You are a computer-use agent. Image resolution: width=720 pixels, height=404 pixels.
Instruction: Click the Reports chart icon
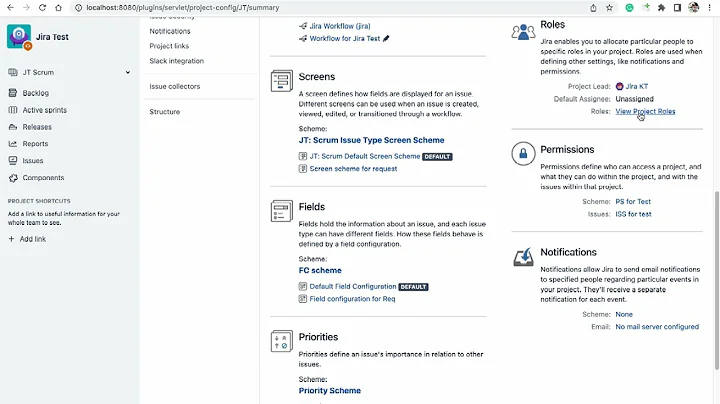[x=13, y=144]
